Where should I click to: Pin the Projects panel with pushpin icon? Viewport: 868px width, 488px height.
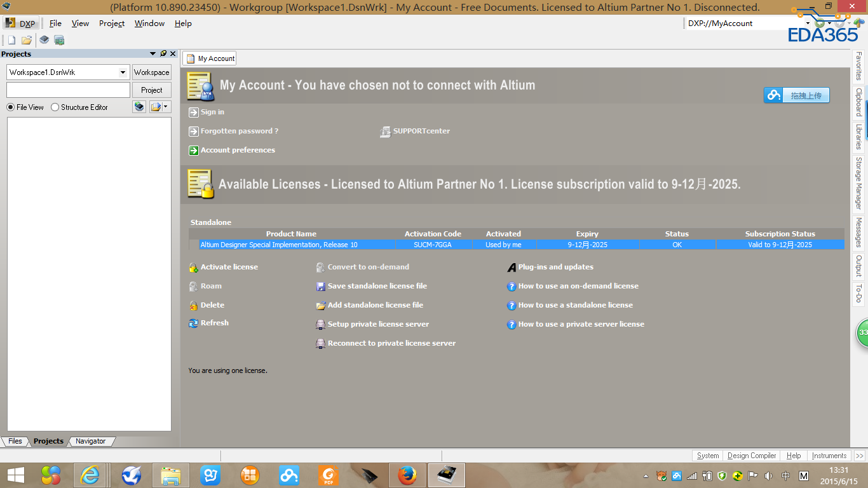[163, 54]
